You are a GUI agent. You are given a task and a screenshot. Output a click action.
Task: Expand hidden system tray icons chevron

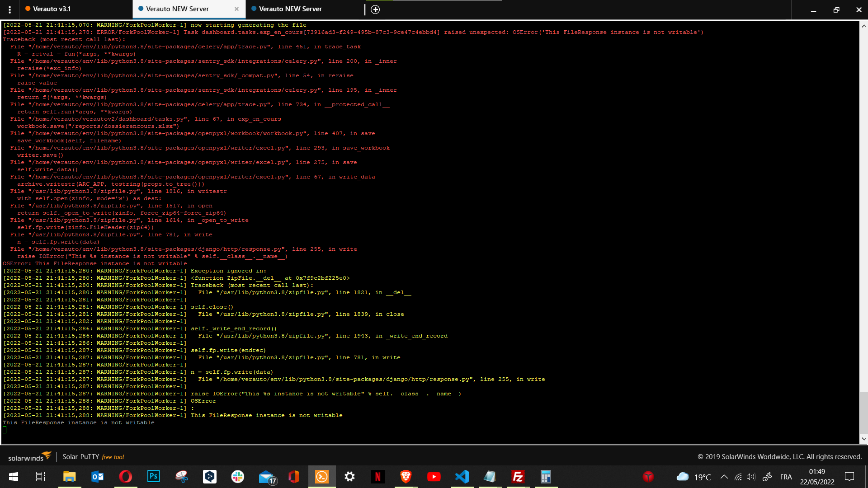click(724, 477)
